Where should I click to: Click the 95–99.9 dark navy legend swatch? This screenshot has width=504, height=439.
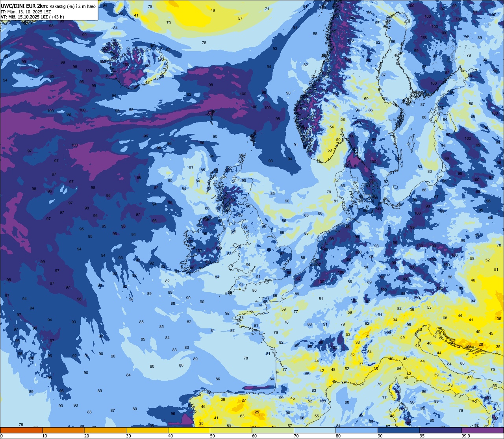coord(441,430)
